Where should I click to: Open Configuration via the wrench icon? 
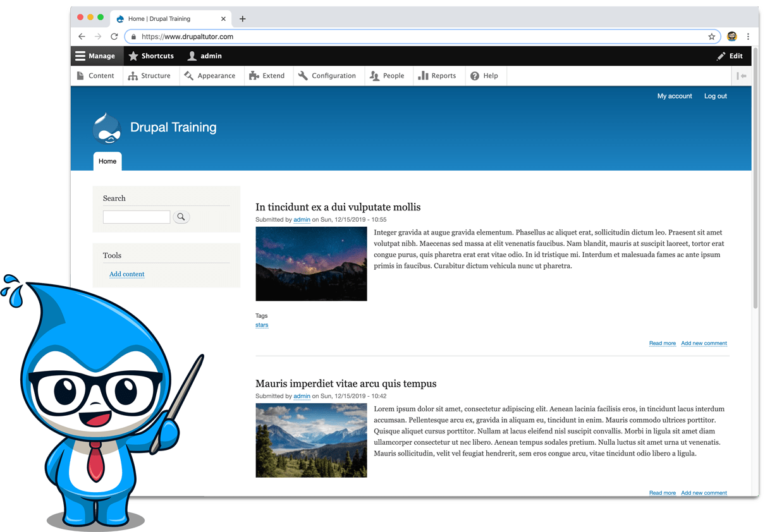coord(303,75)
